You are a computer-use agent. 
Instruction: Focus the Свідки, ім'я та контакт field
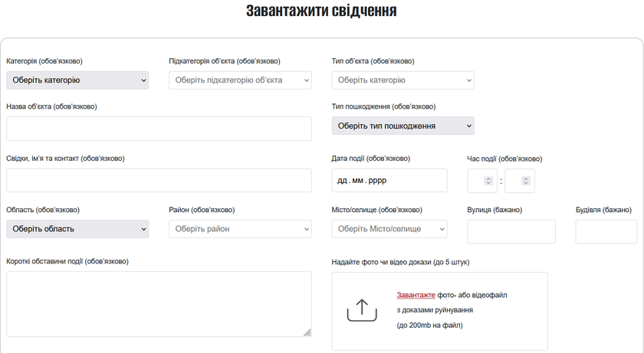point(159,181)
